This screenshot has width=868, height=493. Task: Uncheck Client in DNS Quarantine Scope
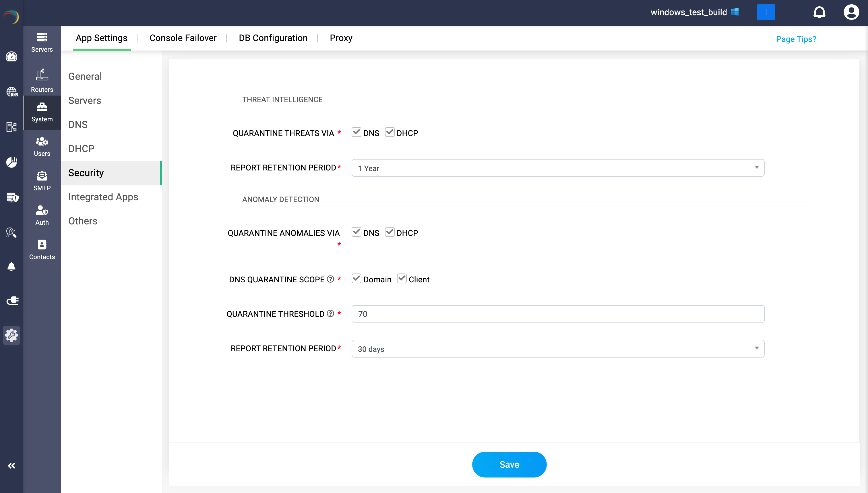point(402,278)
